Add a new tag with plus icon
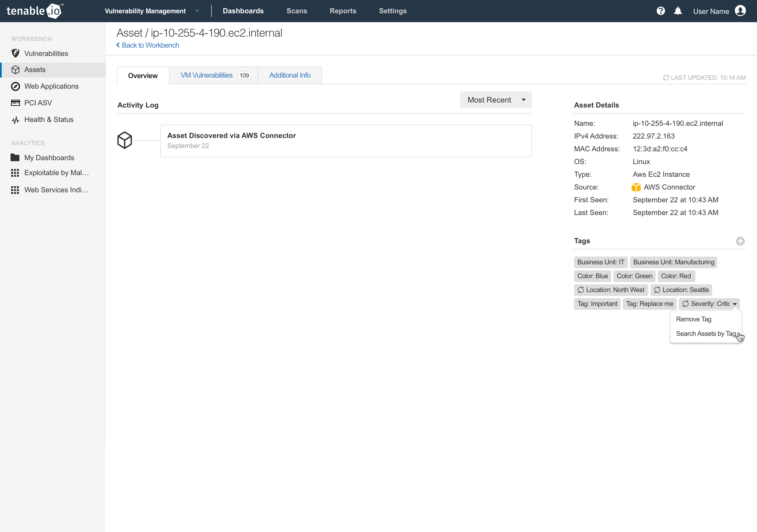Image resolution: width=757 pixels, height=532 pixels. [x=740, y=241]
